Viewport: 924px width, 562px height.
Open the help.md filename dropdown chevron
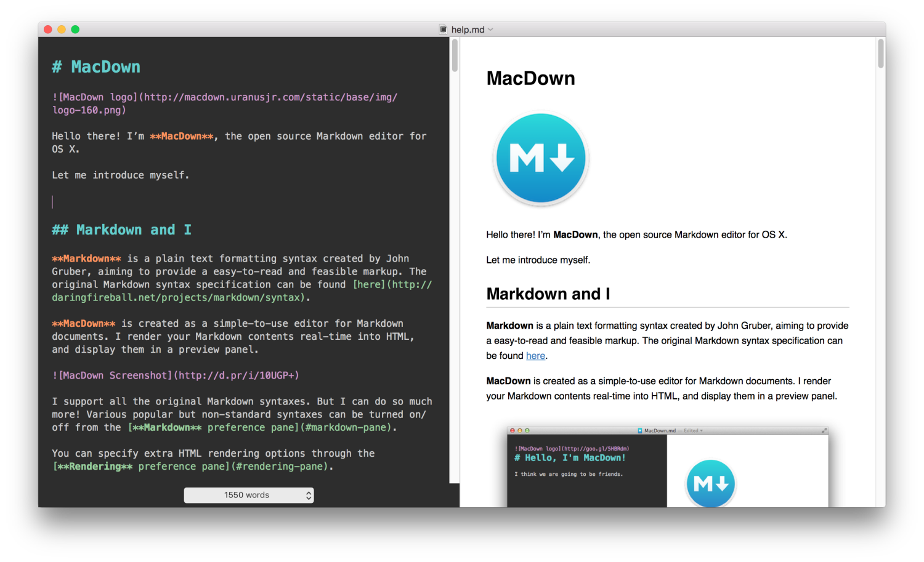pos(490,29)
